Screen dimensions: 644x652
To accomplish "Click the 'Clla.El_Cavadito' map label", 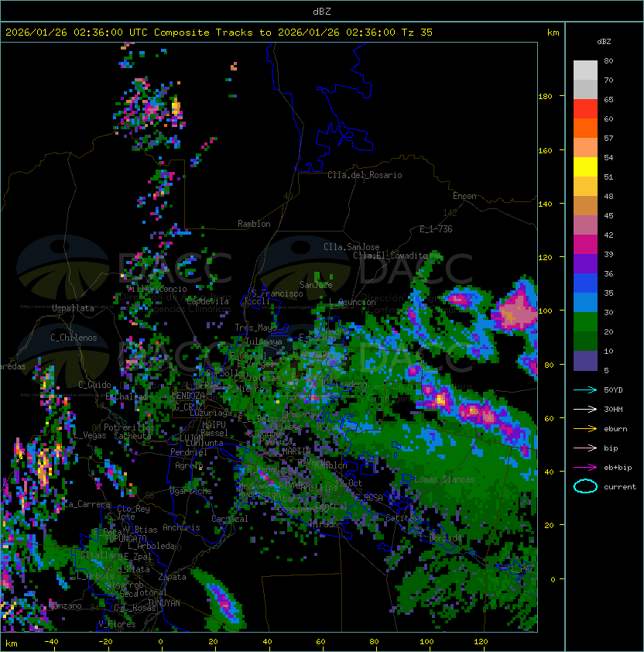I will click(x=390, y=256).
